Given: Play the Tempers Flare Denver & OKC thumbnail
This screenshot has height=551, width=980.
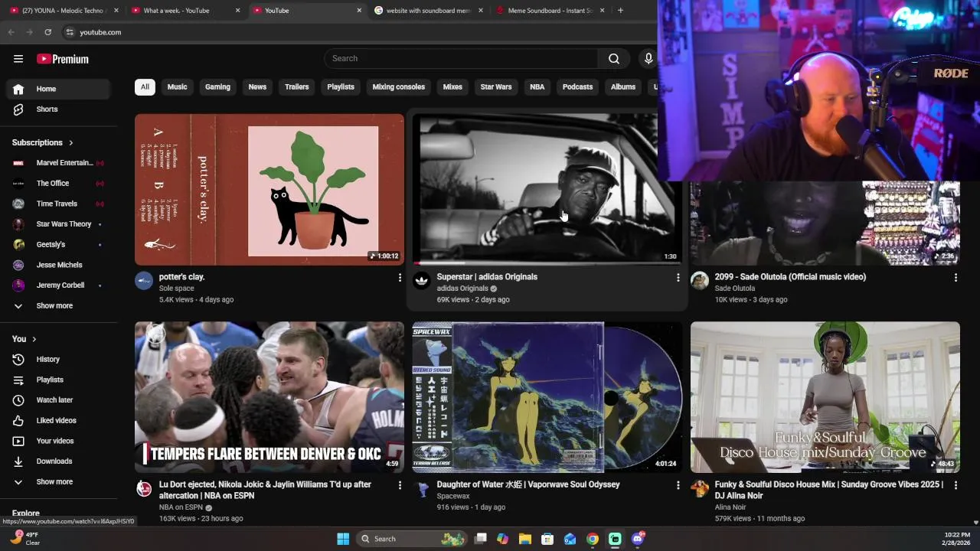Looking at the screenshot, I should pyautogui.click(x=269, y=397).
